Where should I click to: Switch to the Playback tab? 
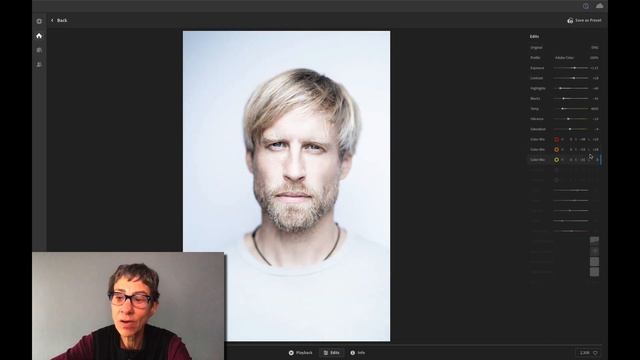300,353
